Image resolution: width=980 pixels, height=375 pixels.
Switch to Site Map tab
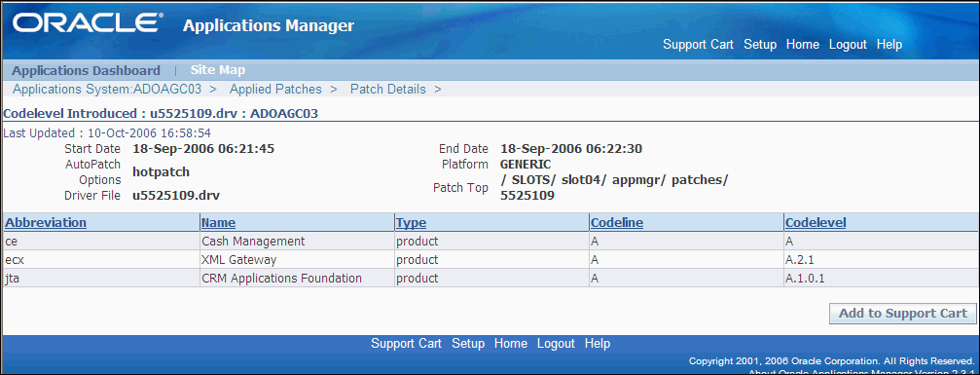(x=217, y=71)
